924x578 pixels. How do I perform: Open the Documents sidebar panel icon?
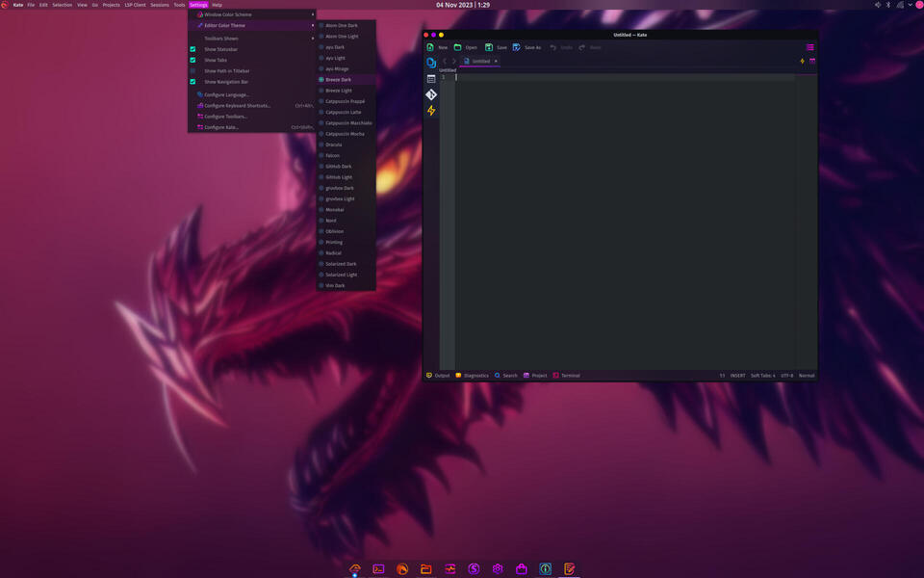[431, 62]
